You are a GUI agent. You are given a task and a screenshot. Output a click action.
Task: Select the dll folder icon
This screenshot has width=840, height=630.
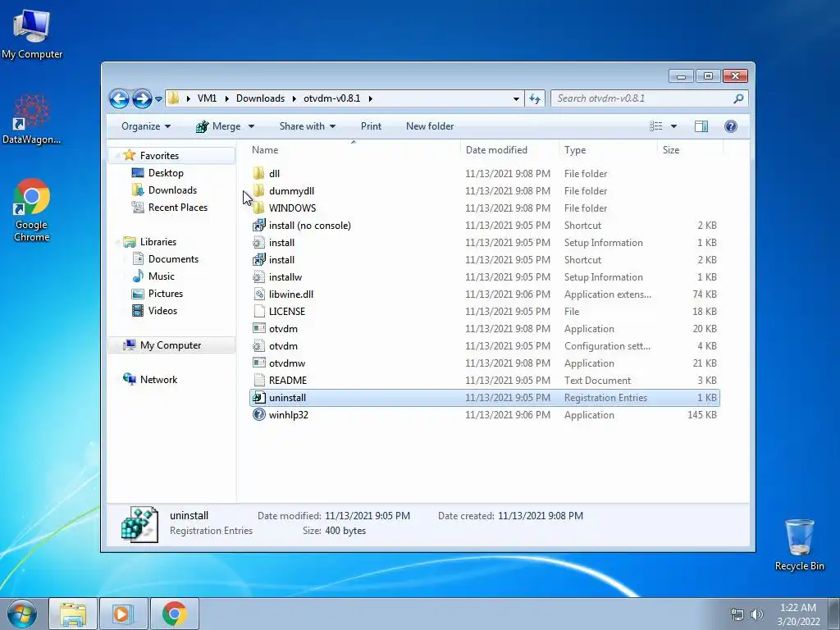tap(258, 174)
